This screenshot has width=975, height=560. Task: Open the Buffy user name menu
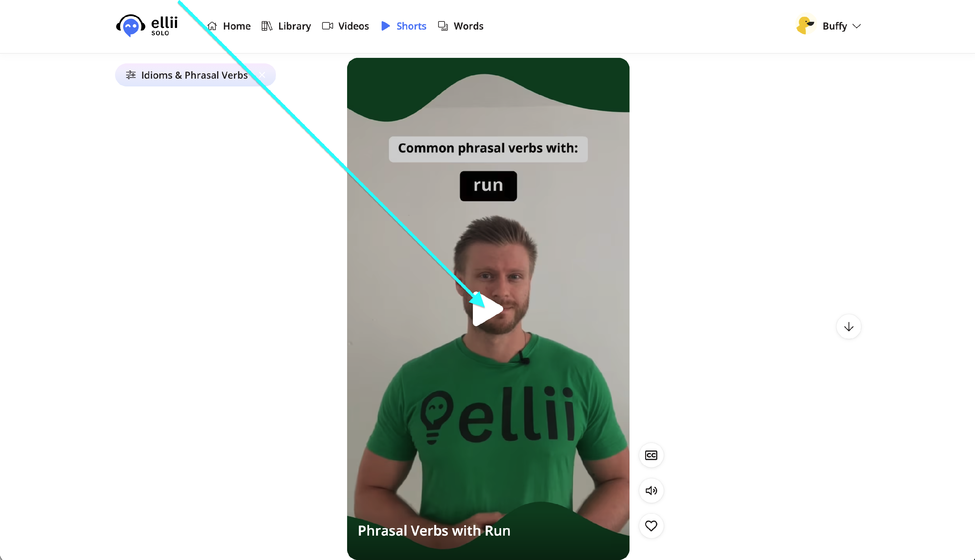pos(835,26)
